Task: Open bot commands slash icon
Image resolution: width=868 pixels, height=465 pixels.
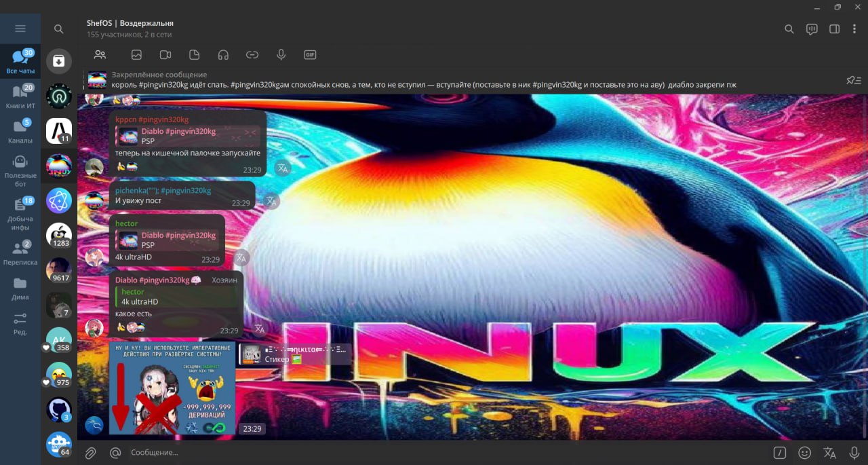Action: click(x=781, y=453)
